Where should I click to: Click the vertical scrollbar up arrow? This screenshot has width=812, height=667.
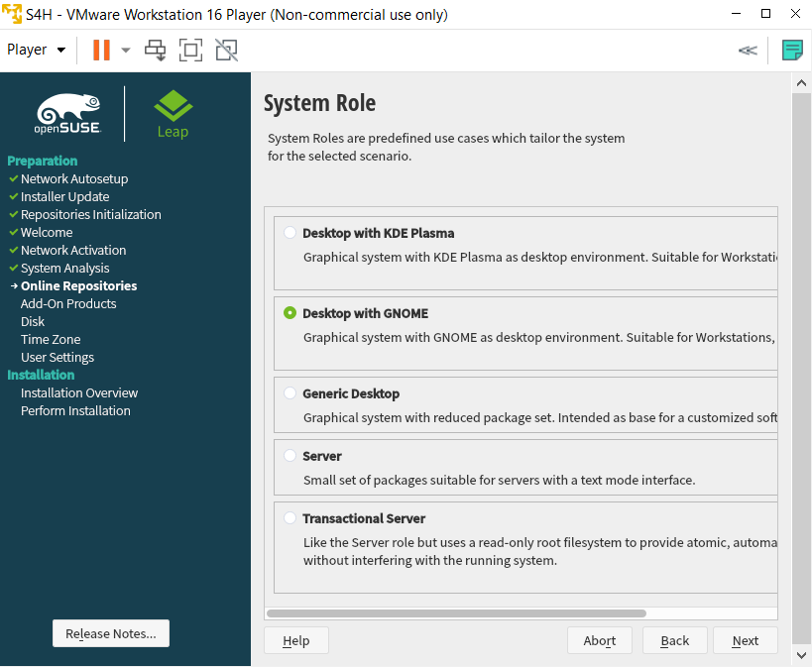coord(802,83)
